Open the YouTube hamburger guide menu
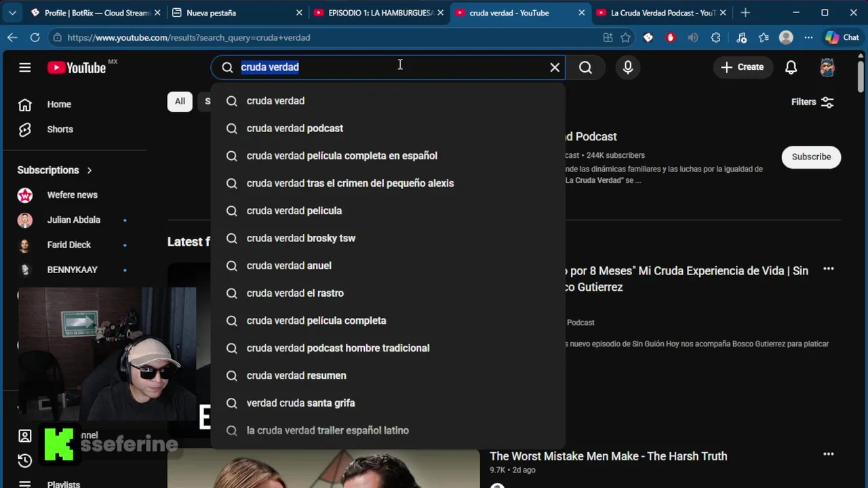The height and width of the screenshot is (488, 868). [x=25, y=67]
